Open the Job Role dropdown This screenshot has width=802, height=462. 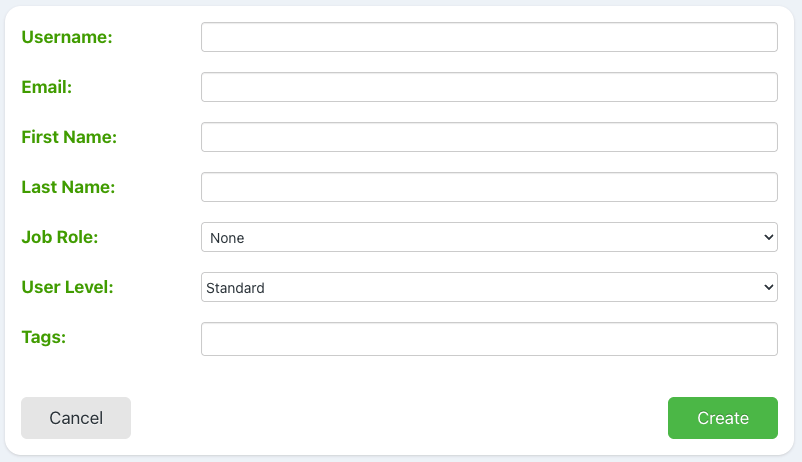point(489,237)
